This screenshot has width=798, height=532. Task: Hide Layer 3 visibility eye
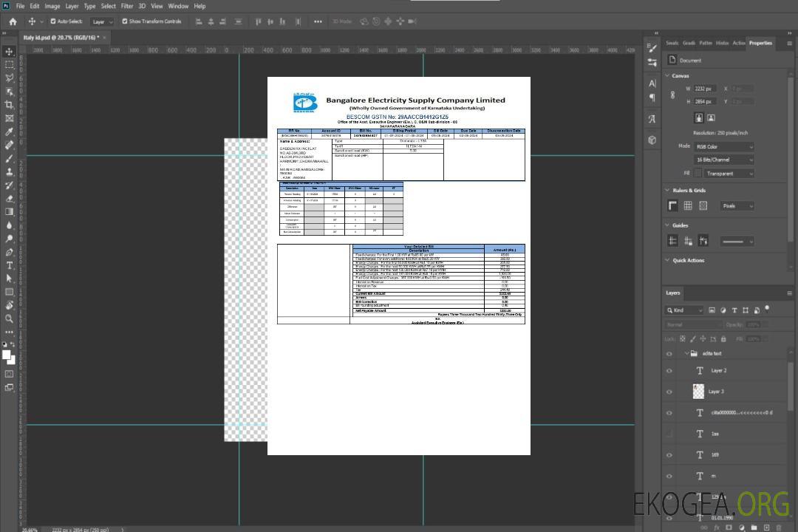pyautogui.click(x=669, y=392)
